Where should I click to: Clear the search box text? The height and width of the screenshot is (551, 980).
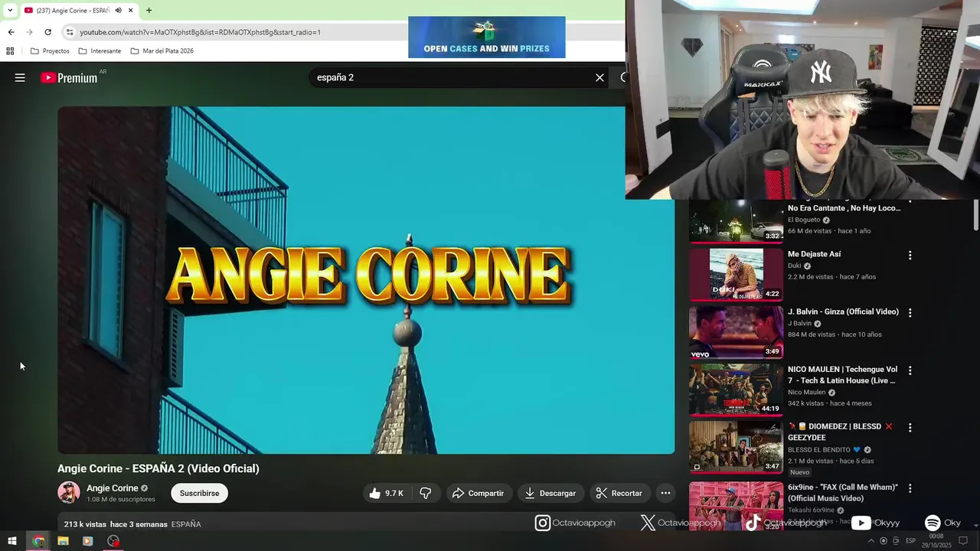(599, 77)
